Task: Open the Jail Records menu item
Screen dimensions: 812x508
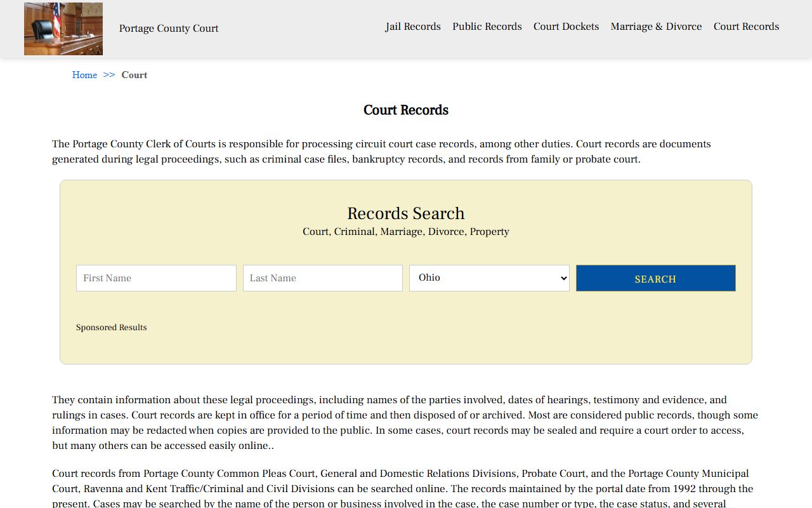Action: point(413,27)
